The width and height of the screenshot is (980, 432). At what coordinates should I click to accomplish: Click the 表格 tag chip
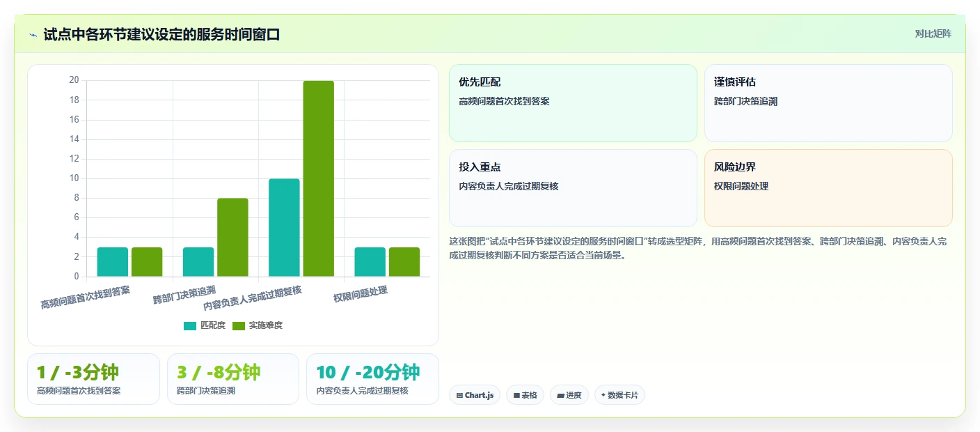click(x=525, y=395)
